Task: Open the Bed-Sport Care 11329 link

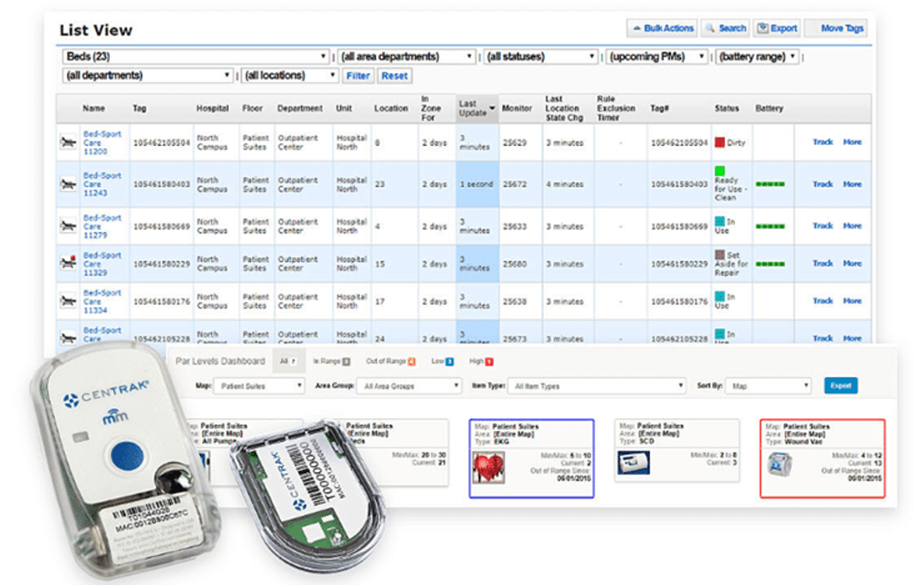Action: pos(102,264)
